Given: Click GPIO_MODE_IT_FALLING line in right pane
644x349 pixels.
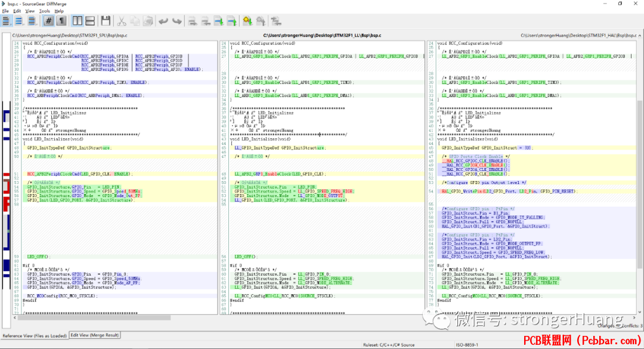Looking at the screenshot, I should 493,217.
